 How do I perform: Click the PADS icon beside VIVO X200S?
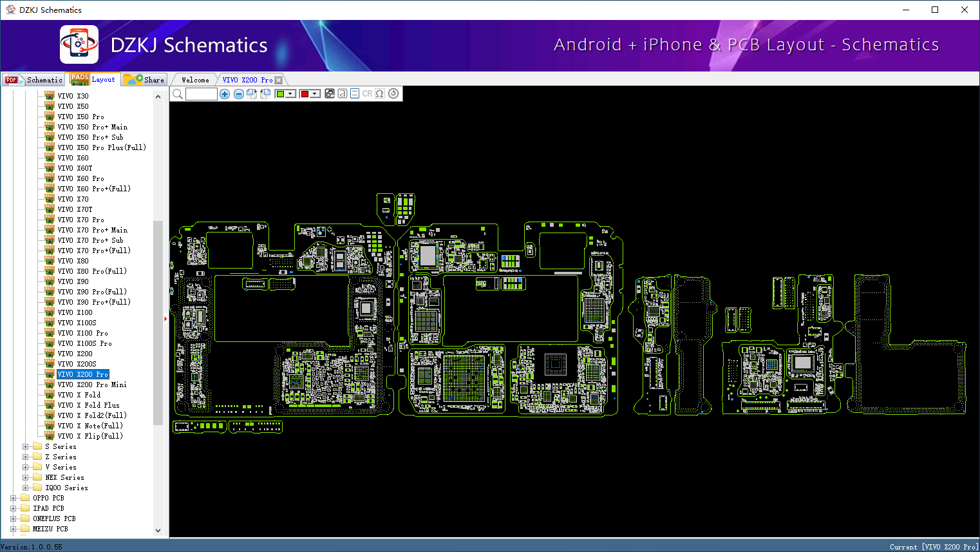click(x=50, y=363)
